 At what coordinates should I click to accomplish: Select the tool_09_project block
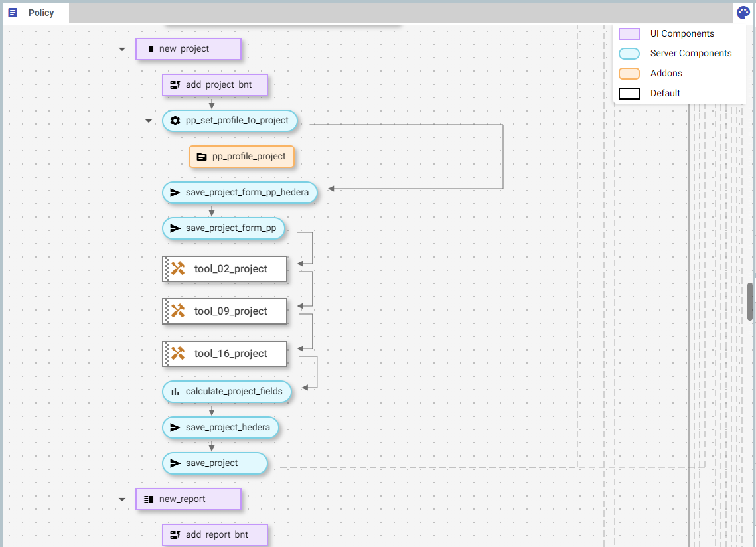(230, 311)
